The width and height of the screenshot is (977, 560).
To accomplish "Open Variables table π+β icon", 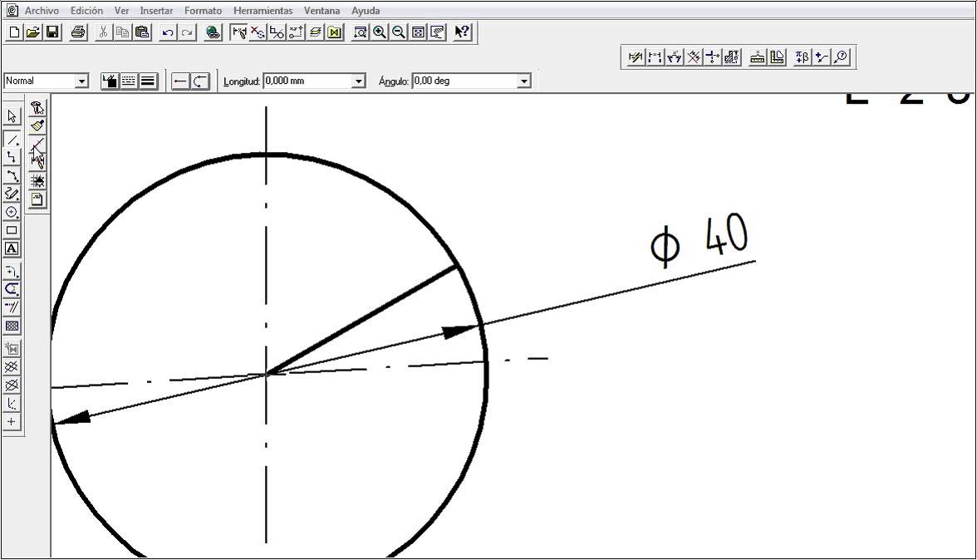I will tap(802, 57).
